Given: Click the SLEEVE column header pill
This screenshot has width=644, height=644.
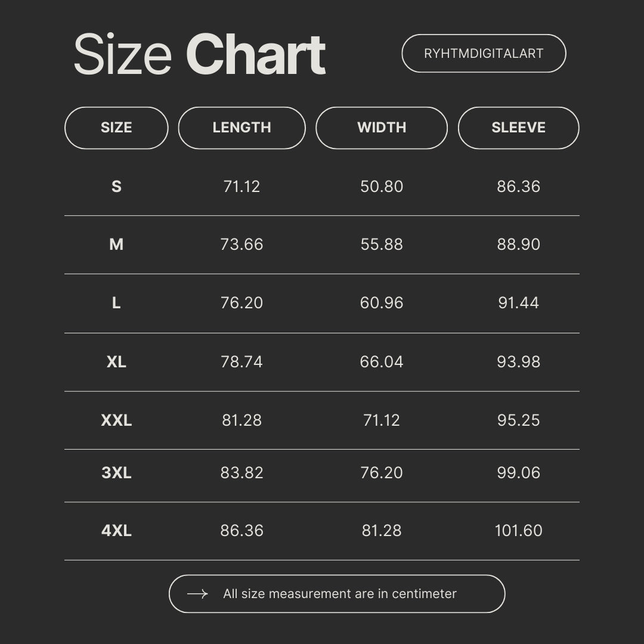Looking at the screenshot, I should click(518, 128).
